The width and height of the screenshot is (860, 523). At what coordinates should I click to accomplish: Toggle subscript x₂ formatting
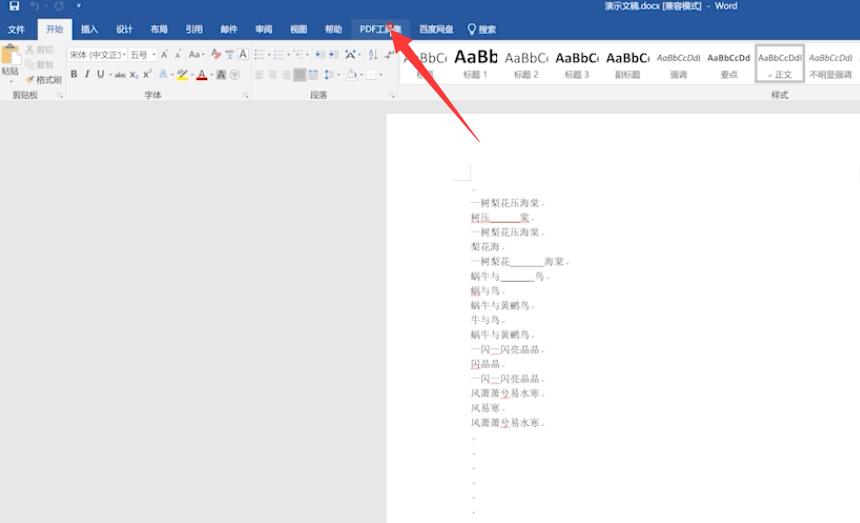click(134, 75)
